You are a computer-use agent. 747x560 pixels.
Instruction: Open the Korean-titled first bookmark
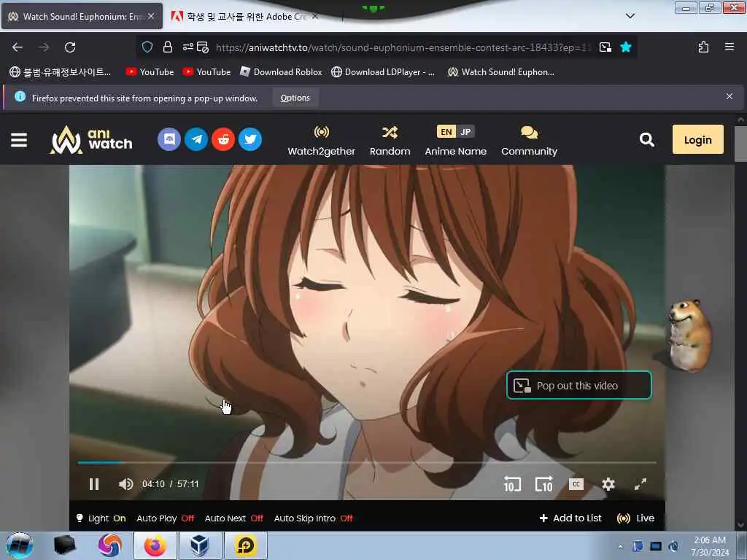point(60,72)
